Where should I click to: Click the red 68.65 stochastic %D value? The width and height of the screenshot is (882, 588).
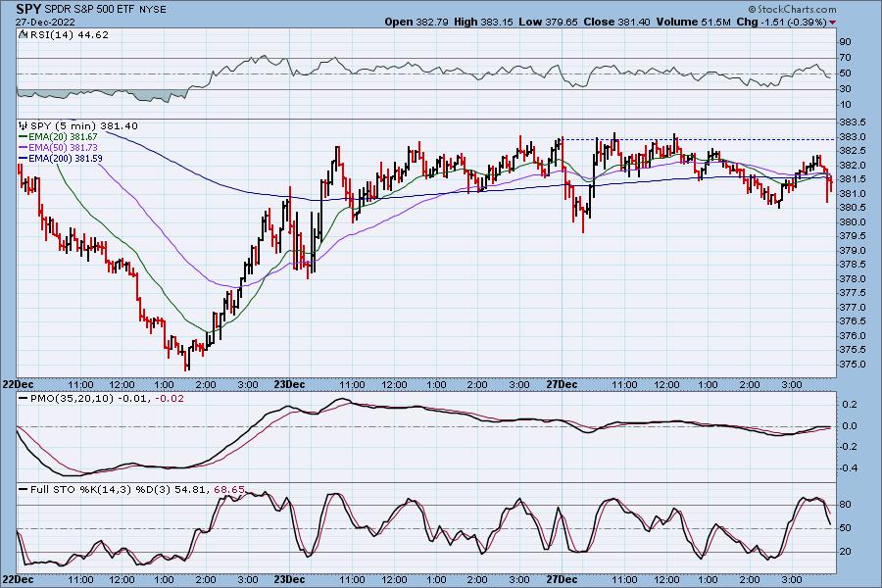[x=229, y=490]
